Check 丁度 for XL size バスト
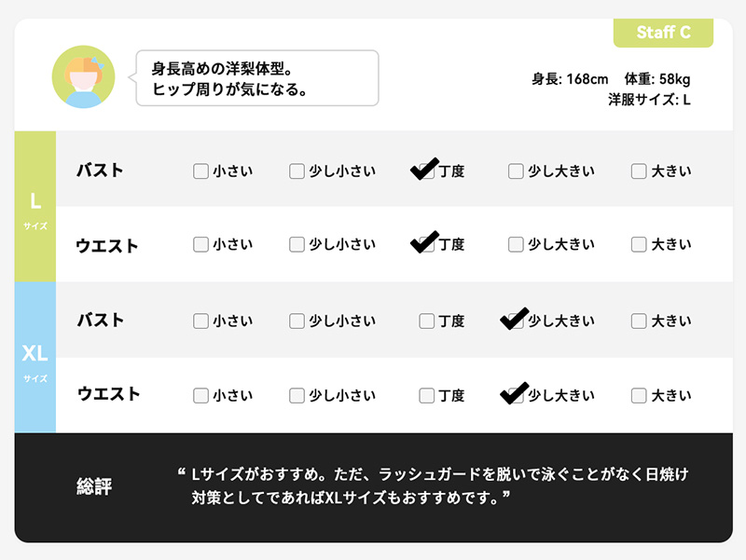Image resolution: width=746 pixels, height=560 pixels. [426, 321]
